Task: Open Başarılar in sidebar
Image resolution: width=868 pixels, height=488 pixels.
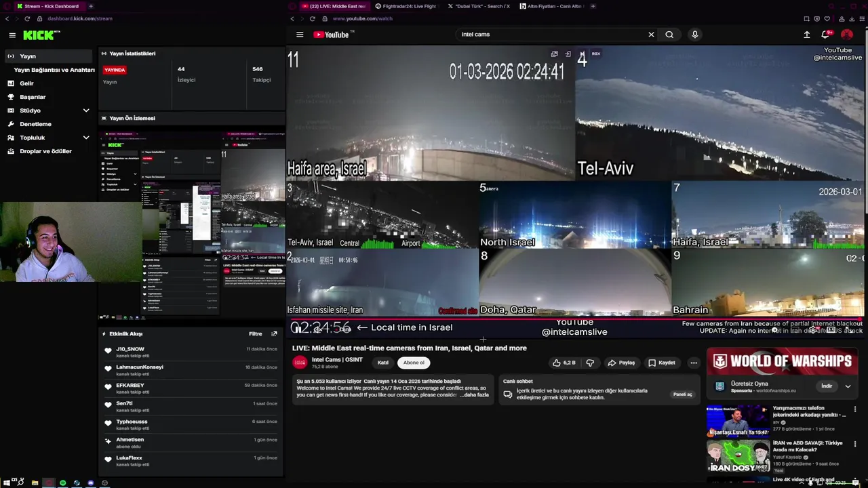Action: click(33, 97)
